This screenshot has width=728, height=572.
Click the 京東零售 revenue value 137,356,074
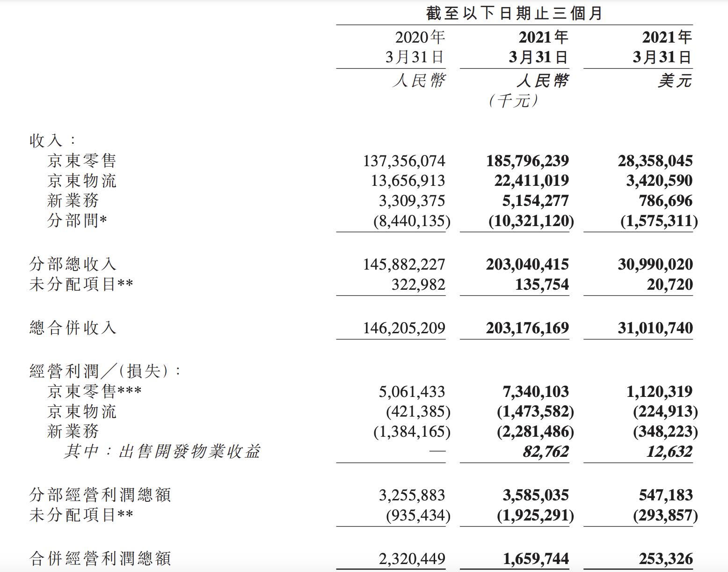click(x=404, y=161)
